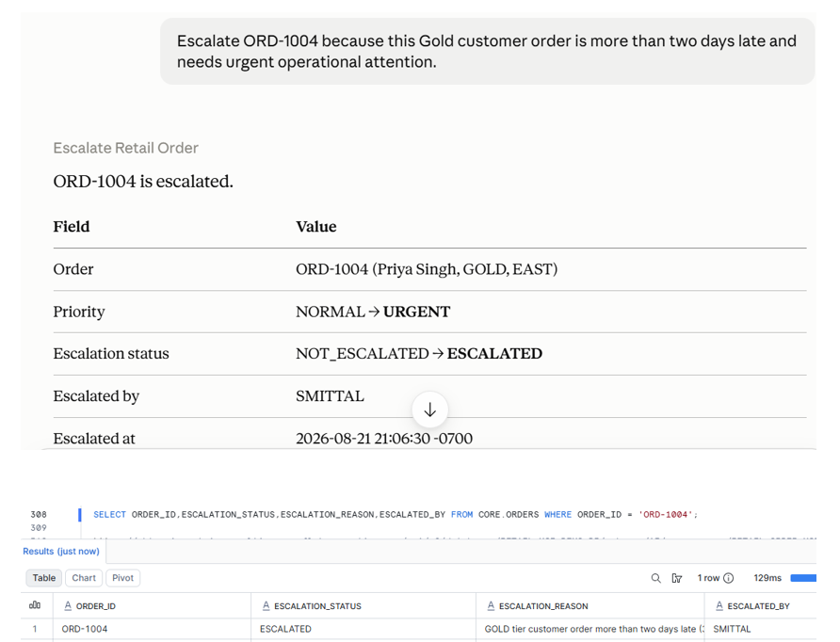Click 'ORD-1004 is escalated.' text

click(x=143, y=182)
